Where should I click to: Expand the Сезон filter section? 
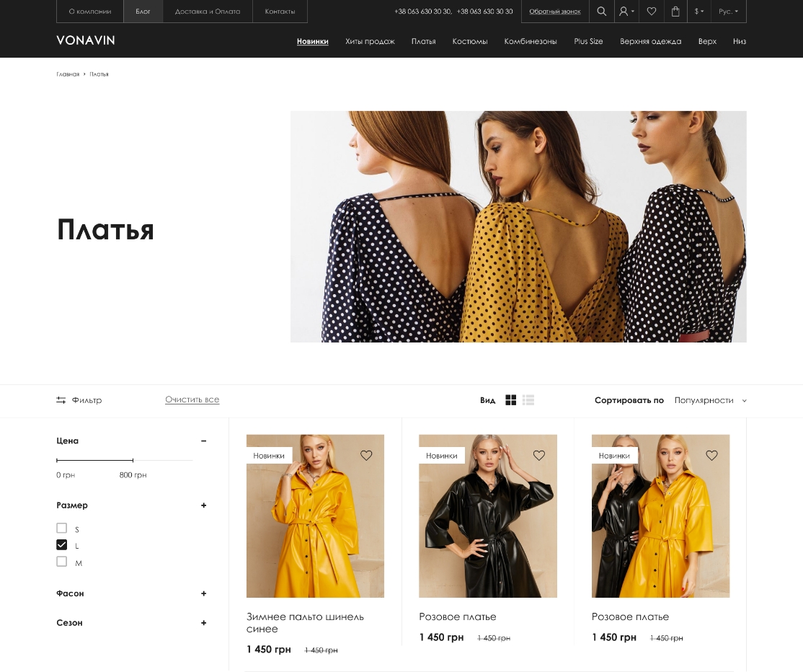204,622
